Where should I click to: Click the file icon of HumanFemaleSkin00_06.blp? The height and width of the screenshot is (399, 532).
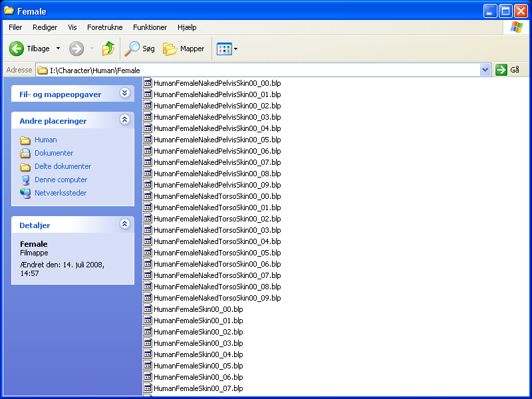pos(148,376)
